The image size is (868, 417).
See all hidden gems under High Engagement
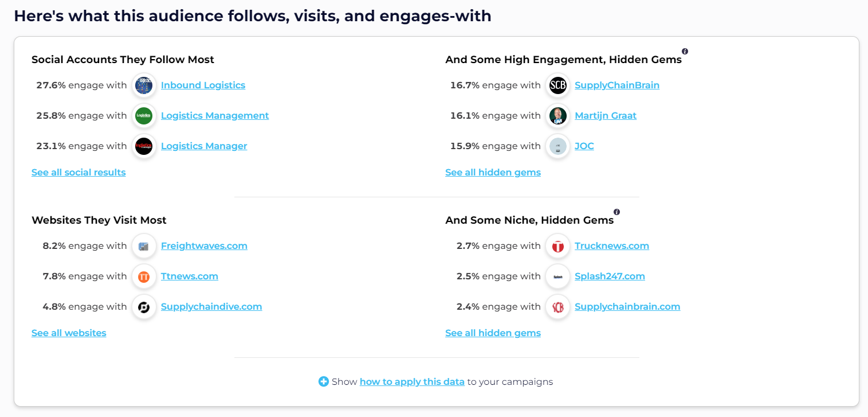(x=493, y=172)
